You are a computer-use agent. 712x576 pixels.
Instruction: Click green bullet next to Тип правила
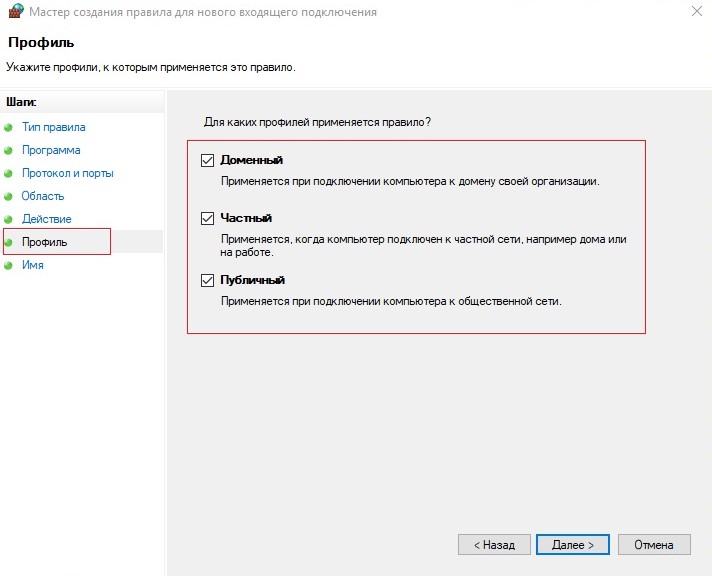click(x=8, y=128)
